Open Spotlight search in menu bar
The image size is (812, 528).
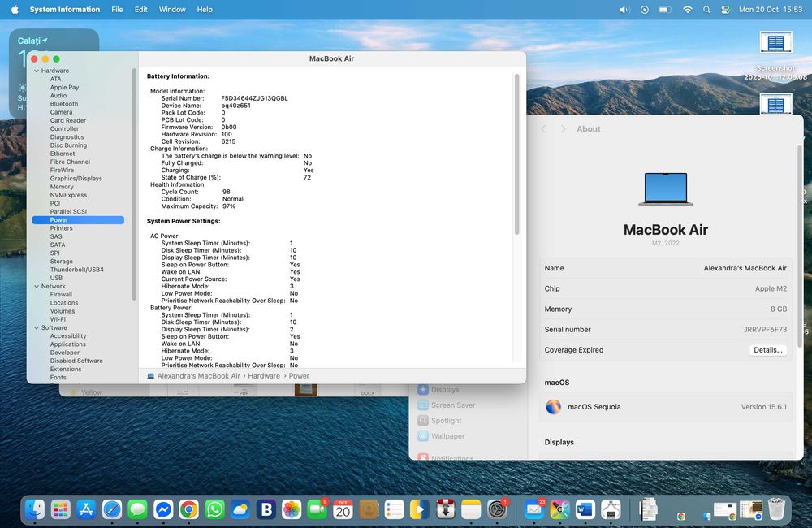click(x=706, y=10)
